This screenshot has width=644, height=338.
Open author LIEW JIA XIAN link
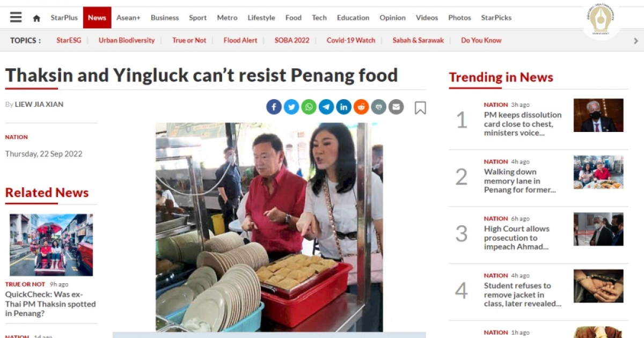point(39,104)
